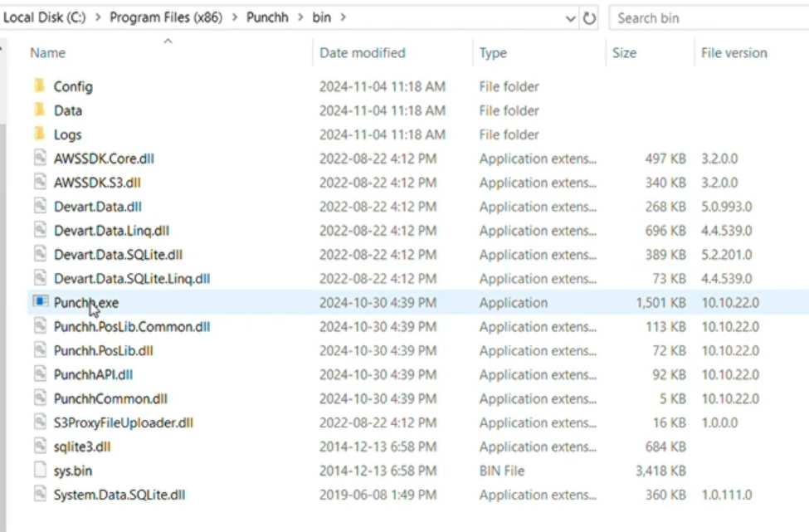Image resolution: width=809 pixels, height=532 pixels.
Task: Refresh the bin folder view
Action: pyautogui.click(x=589, y=18)
